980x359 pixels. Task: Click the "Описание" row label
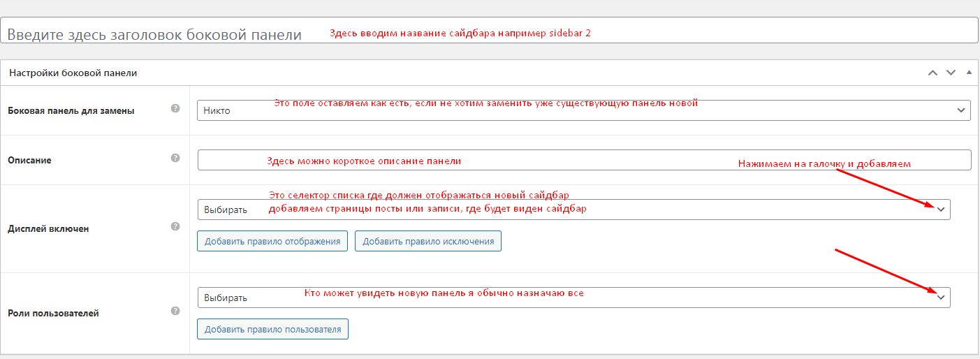29,160
